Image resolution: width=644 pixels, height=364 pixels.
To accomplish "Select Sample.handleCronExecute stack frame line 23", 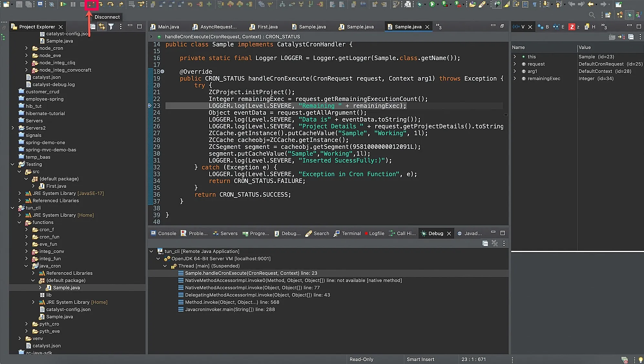I will tap(251, 273).
